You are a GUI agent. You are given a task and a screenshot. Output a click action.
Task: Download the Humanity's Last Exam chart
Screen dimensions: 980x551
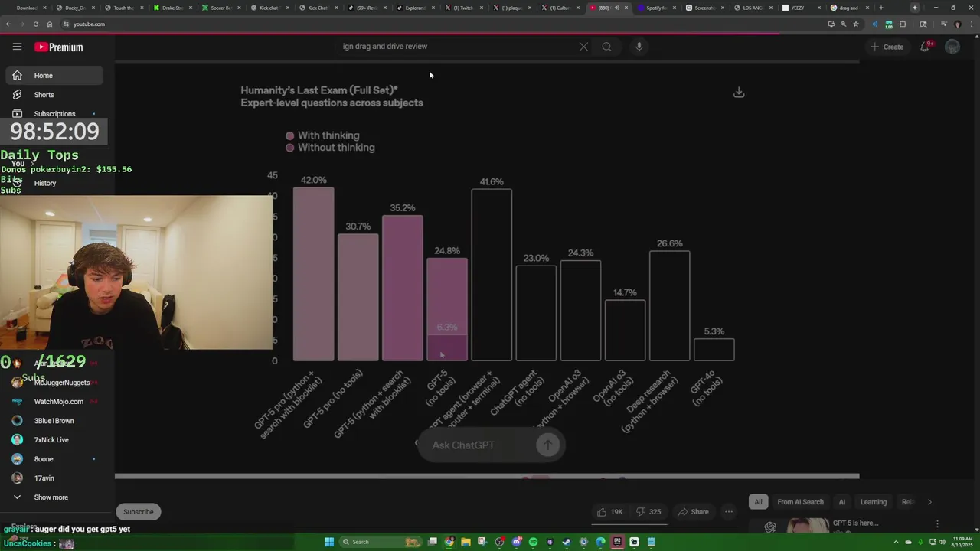[739, 92]
